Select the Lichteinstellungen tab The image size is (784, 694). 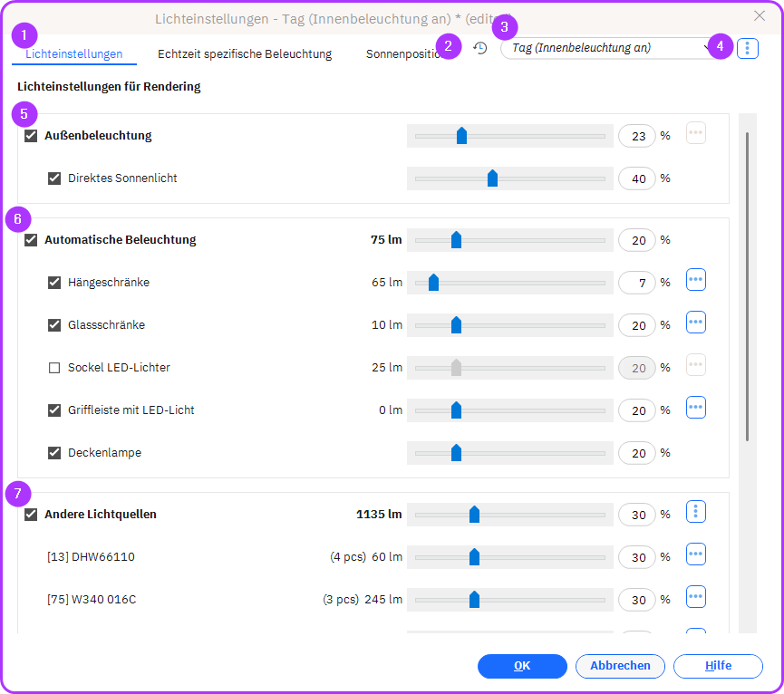pos(74,54)
